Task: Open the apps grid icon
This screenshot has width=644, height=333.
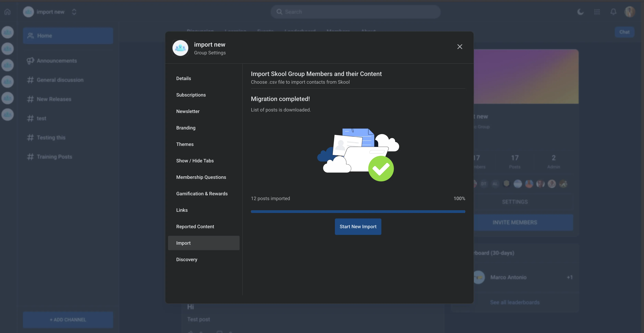Action: tap(597, 12)
